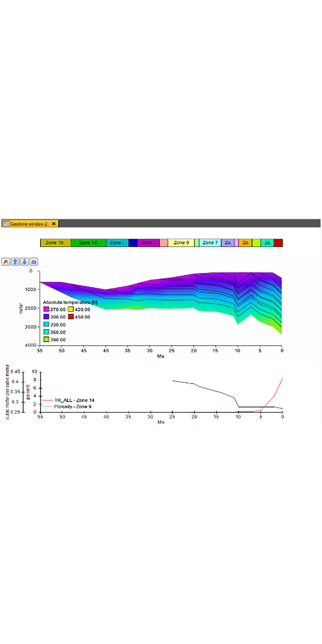Click the 390.00 green legend swatch
This screenshot has height=644, width=322.
pyautogui.click(x=46, y=339)
